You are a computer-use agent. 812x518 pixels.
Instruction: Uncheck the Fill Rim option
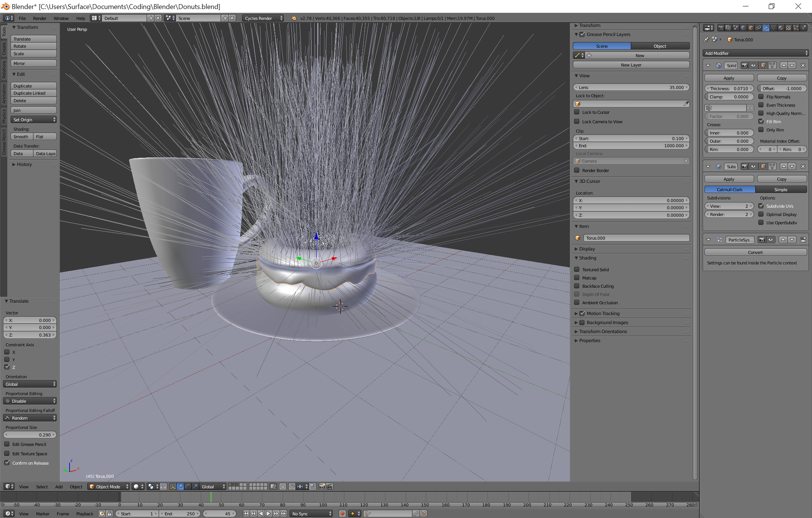coord(761,121)
